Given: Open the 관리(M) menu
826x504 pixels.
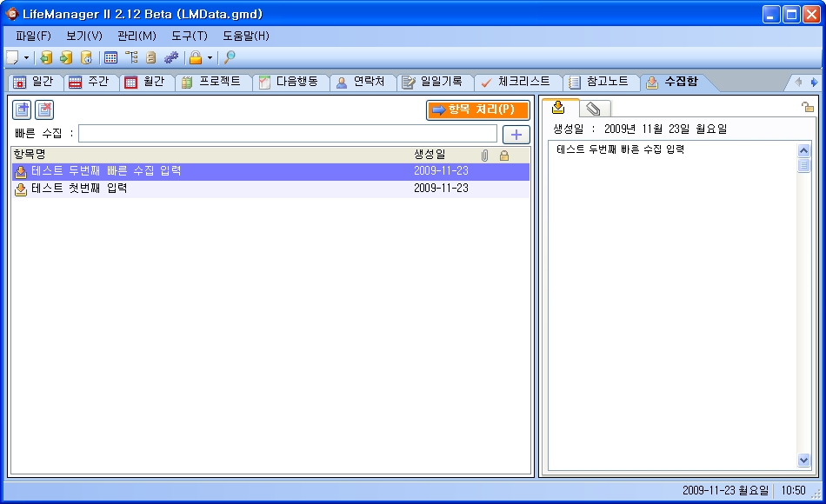Looking at the screenshot, I should click(137, 36).
